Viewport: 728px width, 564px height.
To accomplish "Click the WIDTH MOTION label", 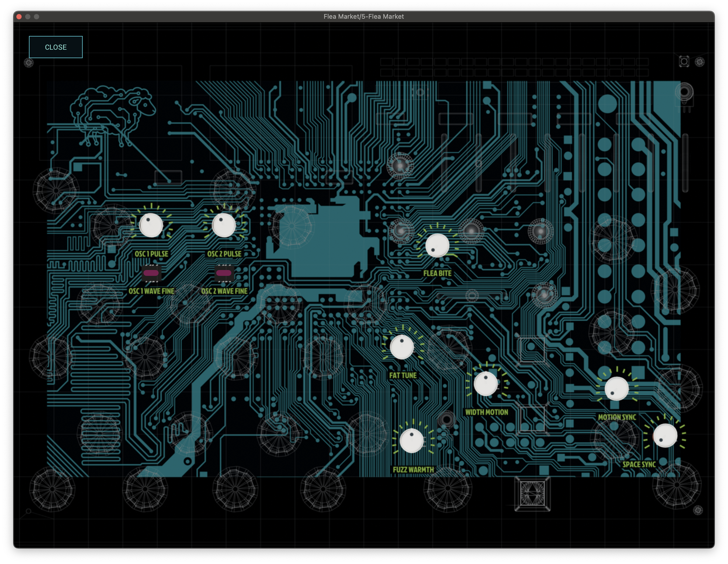I will pyautogui.click(x=487, y=412).
